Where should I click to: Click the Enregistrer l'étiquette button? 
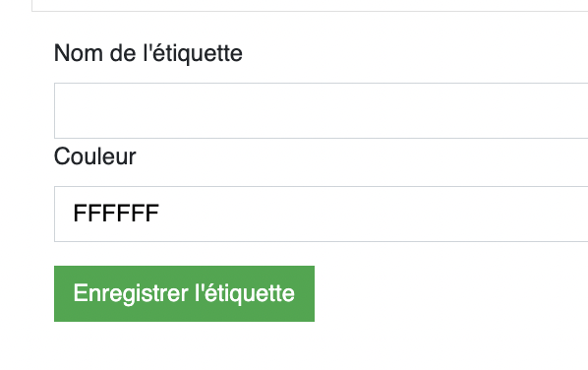pos(184,293)
